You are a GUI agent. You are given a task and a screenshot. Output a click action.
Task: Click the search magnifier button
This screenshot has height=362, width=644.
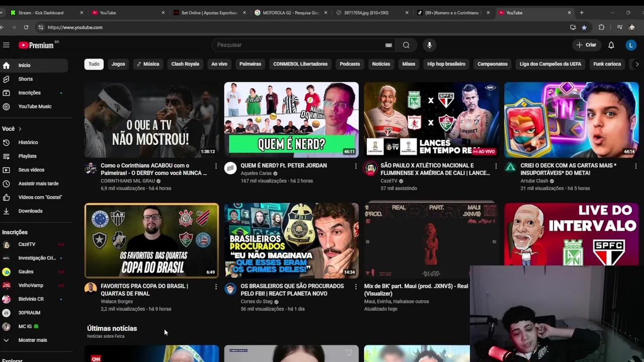coord(406,45)
